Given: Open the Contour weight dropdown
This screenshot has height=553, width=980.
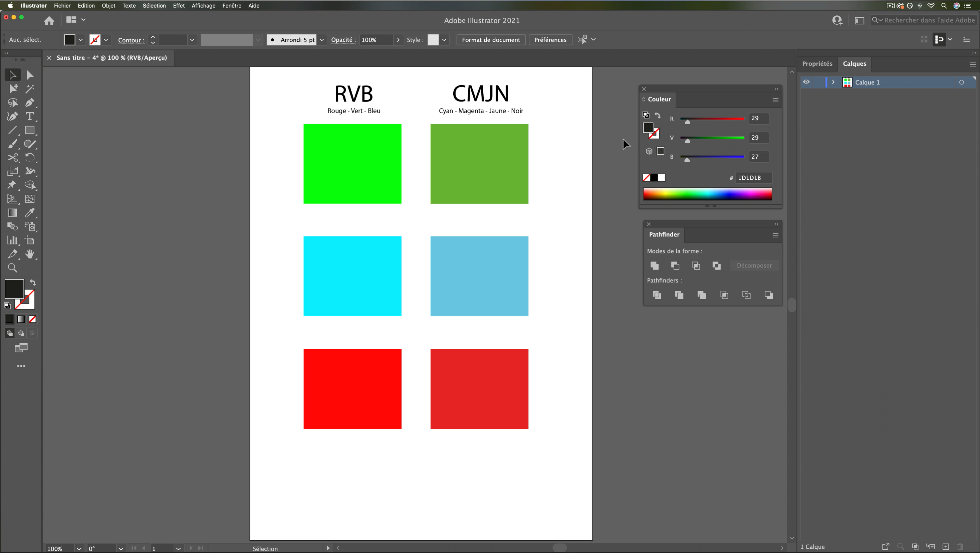Looking at the screenshot, I should (x=192, y=40).
